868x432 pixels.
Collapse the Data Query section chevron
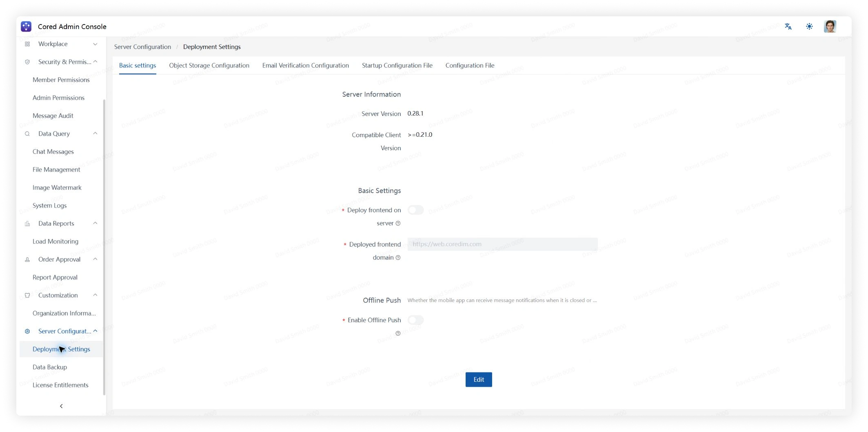tap(95, 134)
